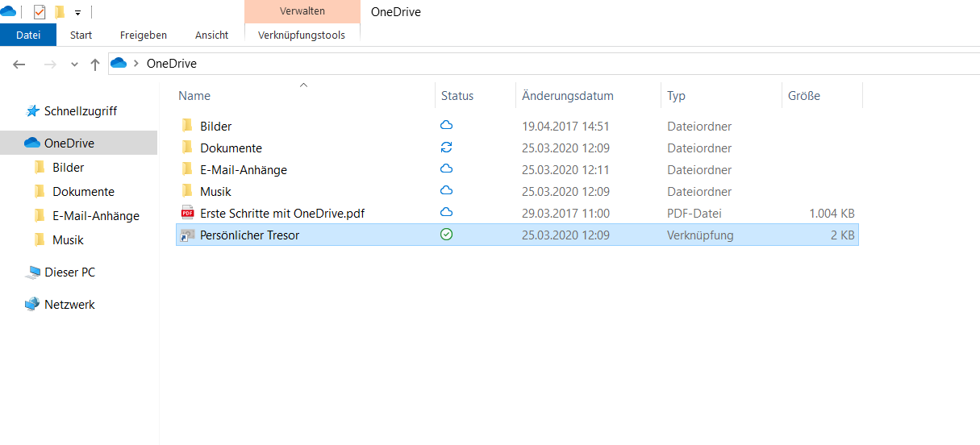Sort by the Typ column header
Screen dimensions: 980x445
676,96
